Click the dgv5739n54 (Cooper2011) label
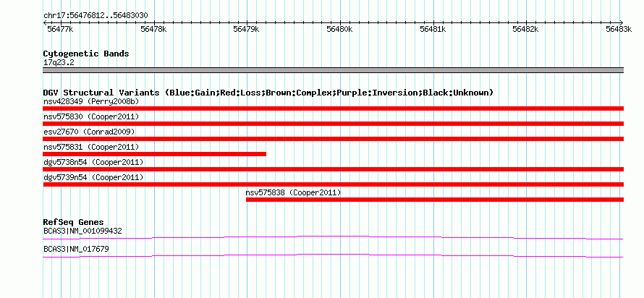The image size is (644, 298). coord(93,177)
